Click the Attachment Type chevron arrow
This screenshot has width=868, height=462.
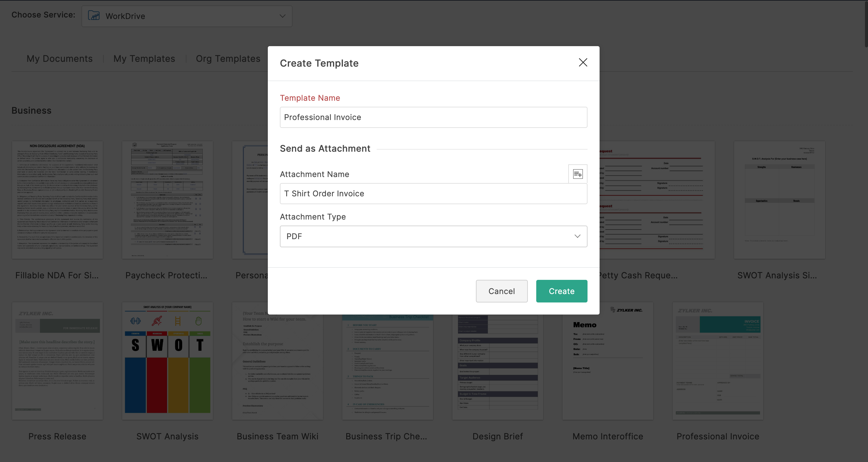[x=577, y=236]
